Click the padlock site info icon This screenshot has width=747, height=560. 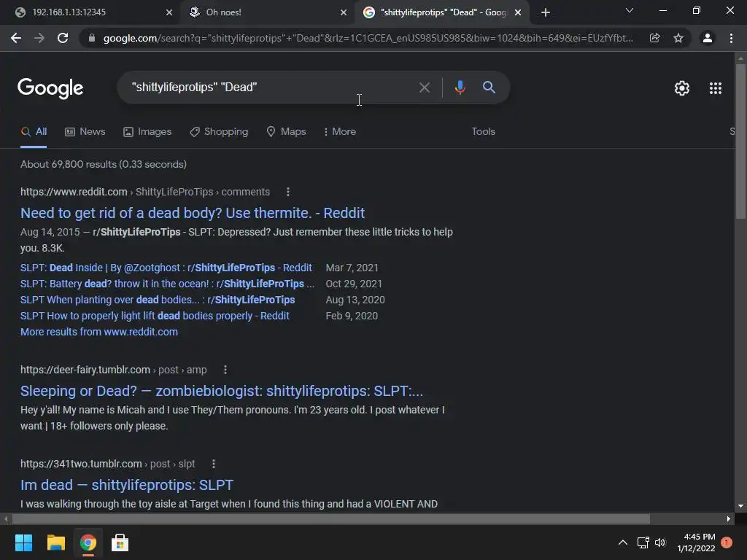coord(92,38)
